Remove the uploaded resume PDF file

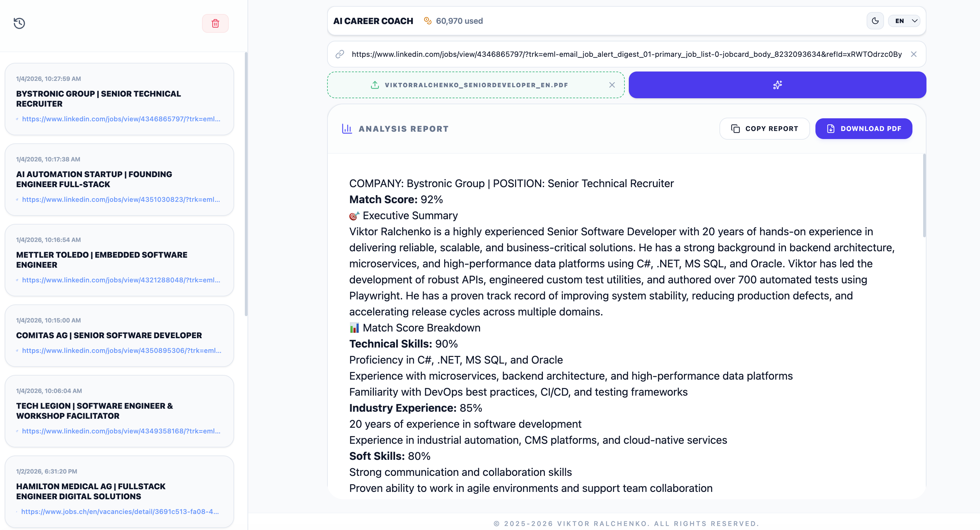[x=612, y=85]
